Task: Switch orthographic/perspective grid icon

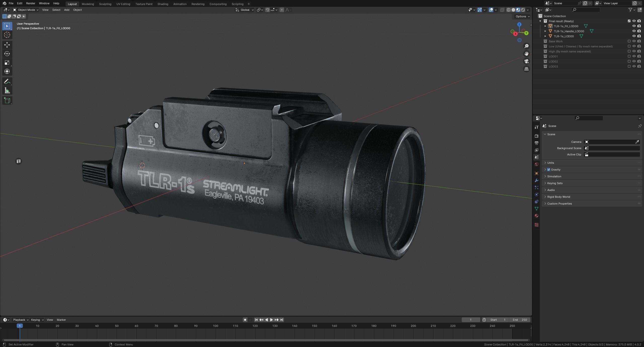Action: click(x=526, y=69)
